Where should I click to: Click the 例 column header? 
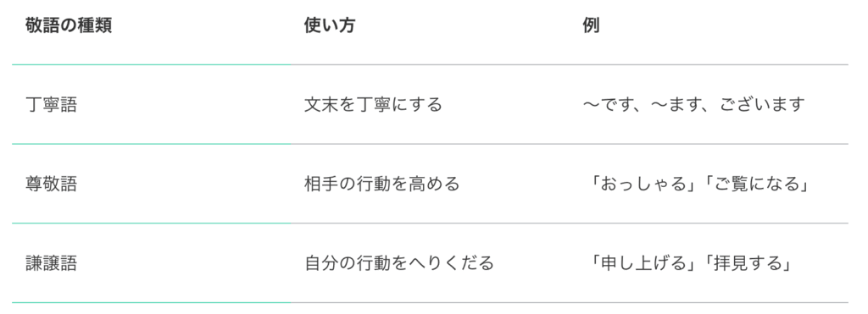591,25
